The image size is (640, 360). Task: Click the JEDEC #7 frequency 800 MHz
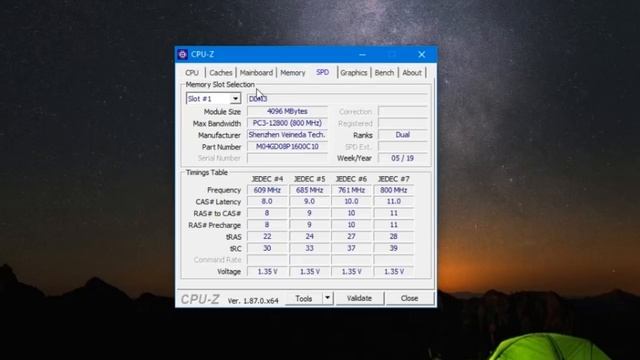click(393, 190)
